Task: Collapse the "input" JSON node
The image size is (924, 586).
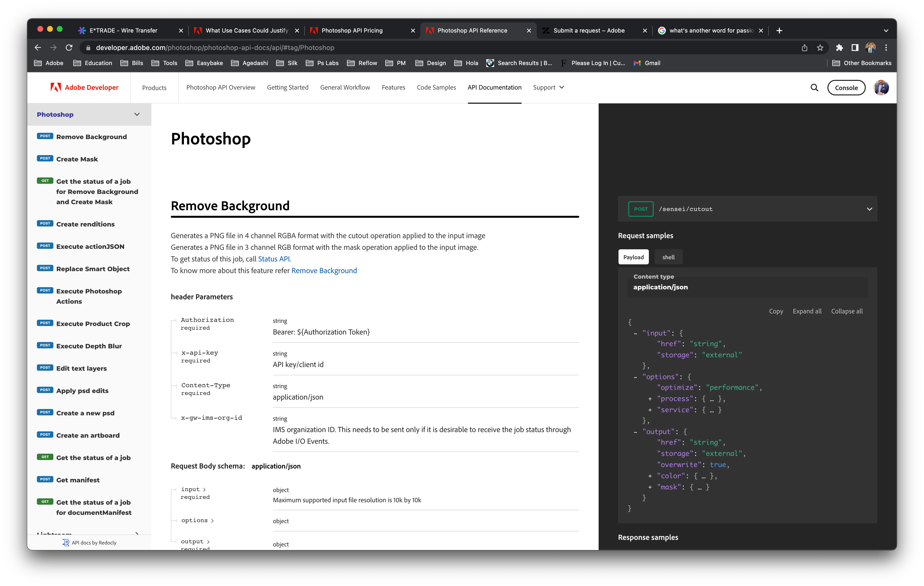Action: [x=635, y=333]
